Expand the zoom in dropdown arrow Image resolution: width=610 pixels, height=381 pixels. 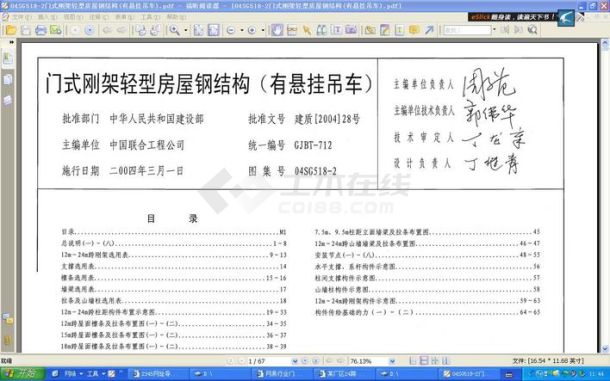pos(263,30)
